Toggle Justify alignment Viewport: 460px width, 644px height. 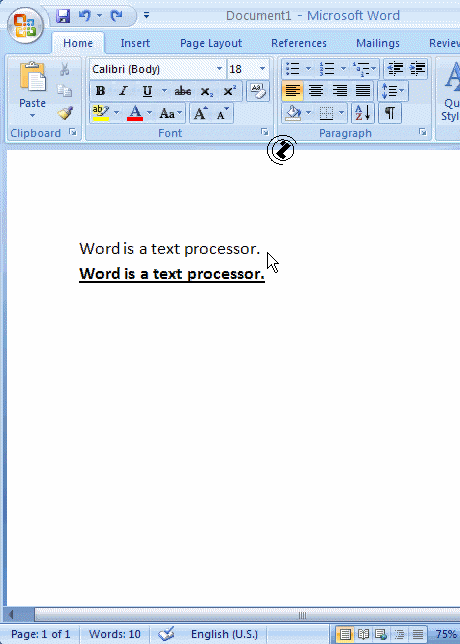click(363, 91)
